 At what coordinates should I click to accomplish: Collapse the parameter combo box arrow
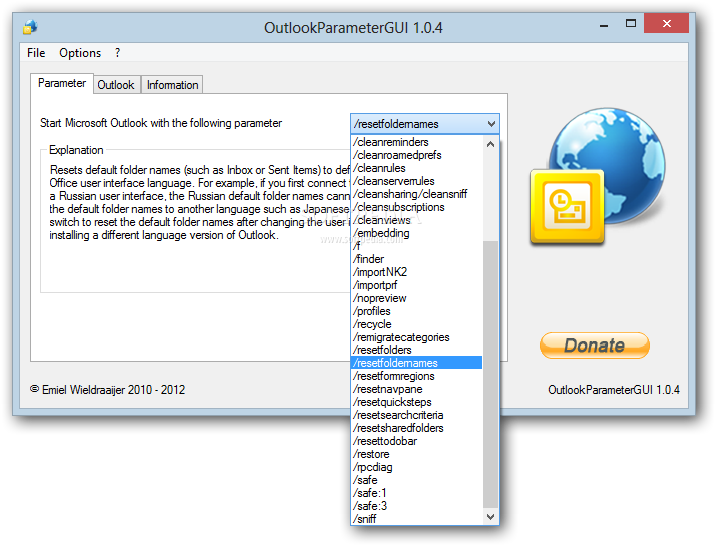point(491,124)
